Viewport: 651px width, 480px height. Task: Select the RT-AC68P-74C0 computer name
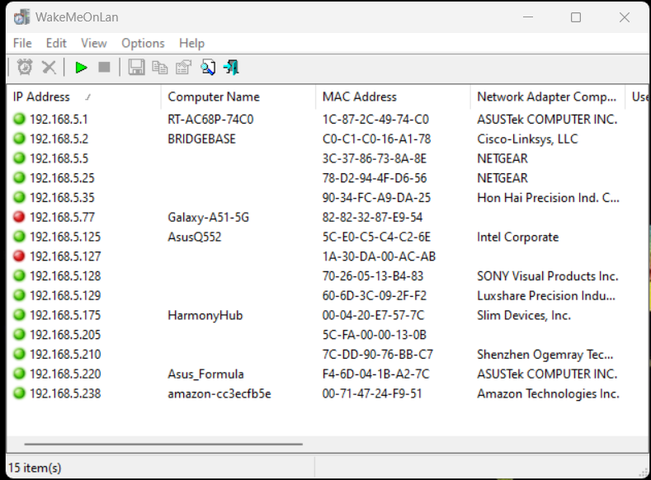click(210, 120)
